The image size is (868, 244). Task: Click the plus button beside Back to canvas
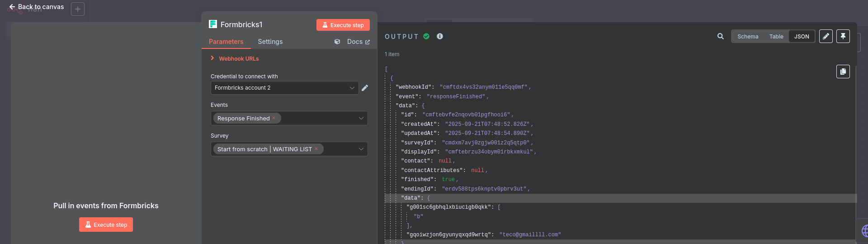click(x=78, y=9)
